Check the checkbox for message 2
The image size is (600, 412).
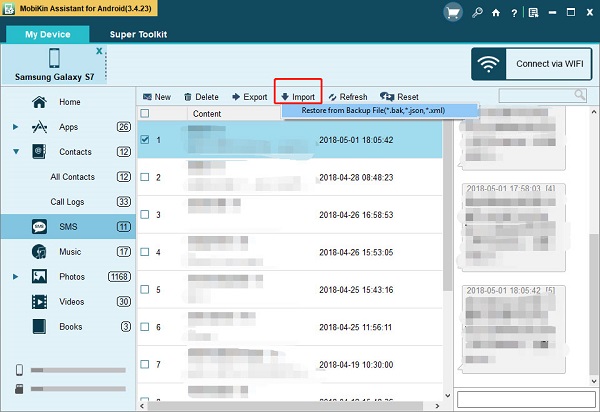145,177
